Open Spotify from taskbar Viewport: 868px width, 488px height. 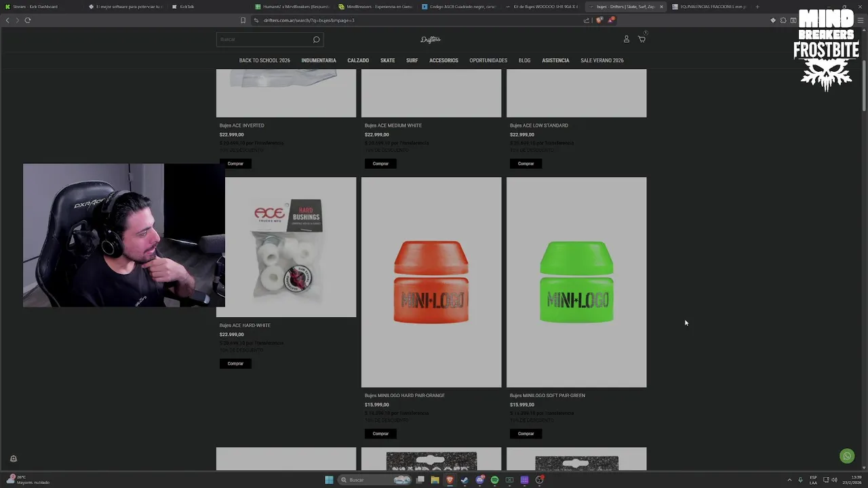494,480
